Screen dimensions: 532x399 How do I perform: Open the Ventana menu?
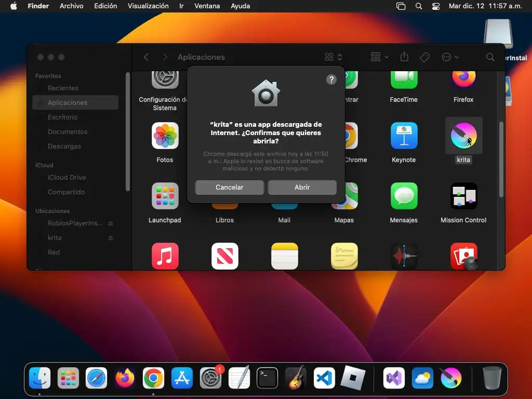(x=207, y=6)
